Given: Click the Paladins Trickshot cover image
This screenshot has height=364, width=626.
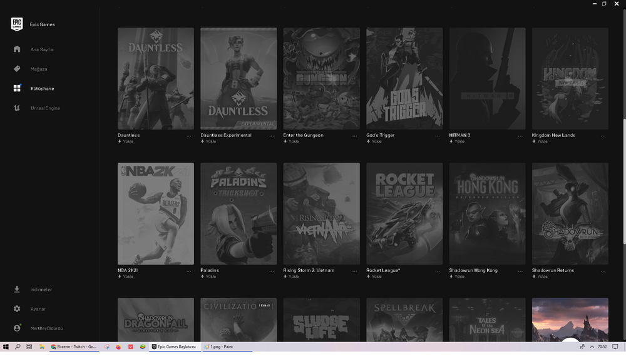Looking at the screenshot, I should click(x=239, y=214).
